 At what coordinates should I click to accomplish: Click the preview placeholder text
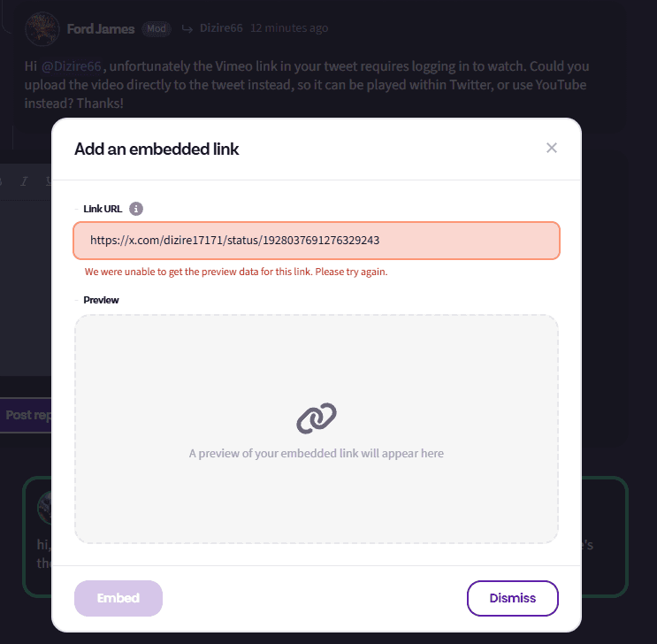click(x=317, y=453)
